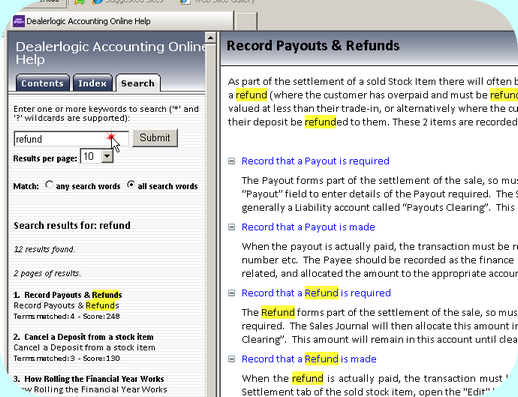The image size is (518, 397).
Task: Click the '12 results found.' text
Action: (44, 249)
